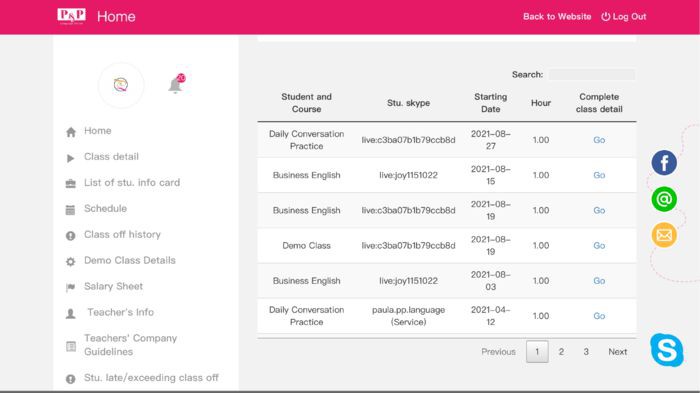Viewport: 700px width, 393px height.
Task: Open the Schedule menu item
Action: [105, 208]
